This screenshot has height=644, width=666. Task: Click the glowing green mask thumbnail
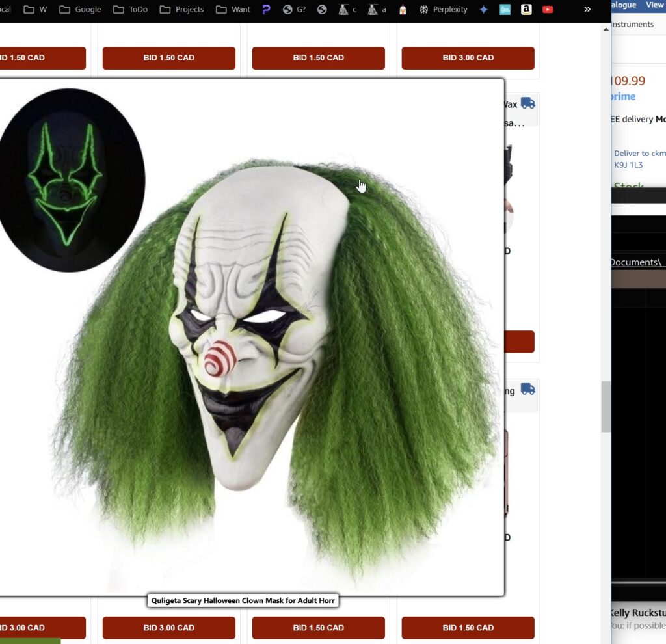pyautogui.click(x=69, y=180)
